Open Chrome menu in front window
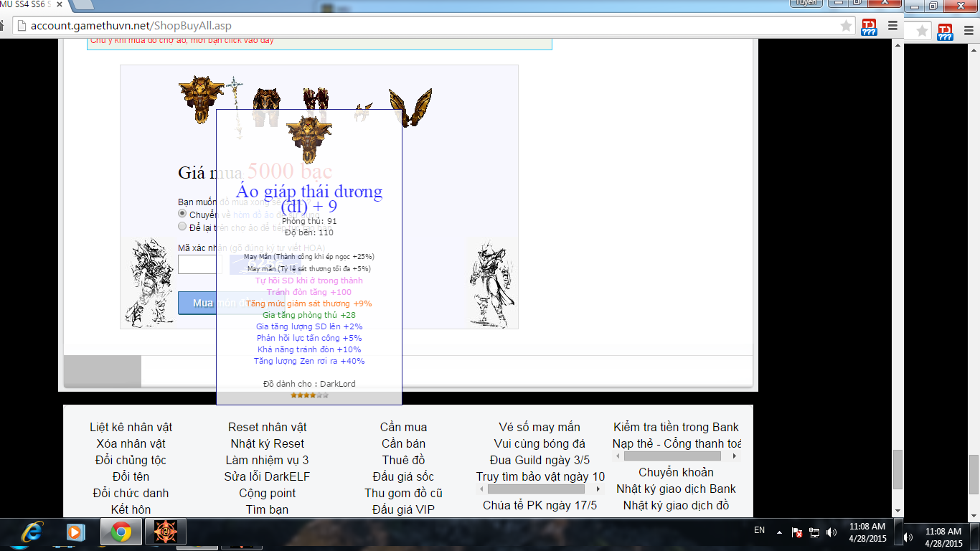980x551 pixels. (892, 26)
